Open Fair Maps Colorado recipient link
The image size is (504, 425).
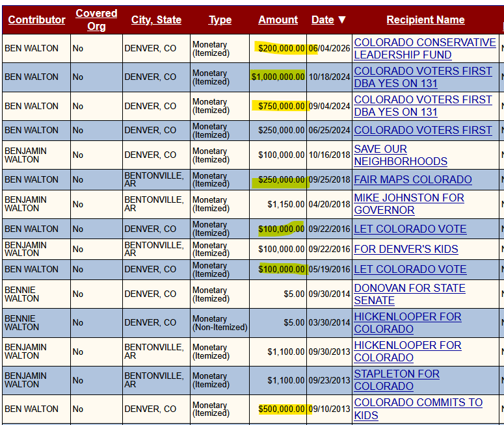[x=413, y=179]
